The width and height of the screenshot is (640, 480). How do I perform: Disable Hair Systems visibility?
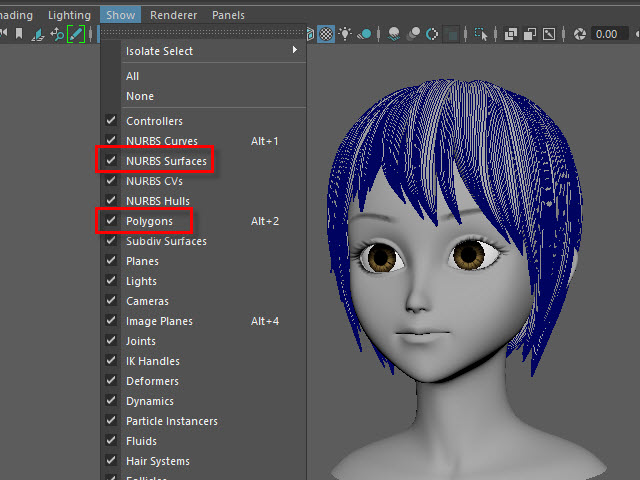[x=157, y=461]
